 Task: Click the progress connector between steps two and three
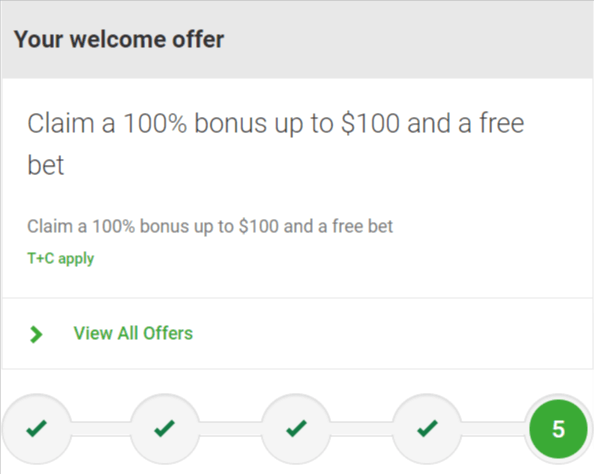pos(230,429)
